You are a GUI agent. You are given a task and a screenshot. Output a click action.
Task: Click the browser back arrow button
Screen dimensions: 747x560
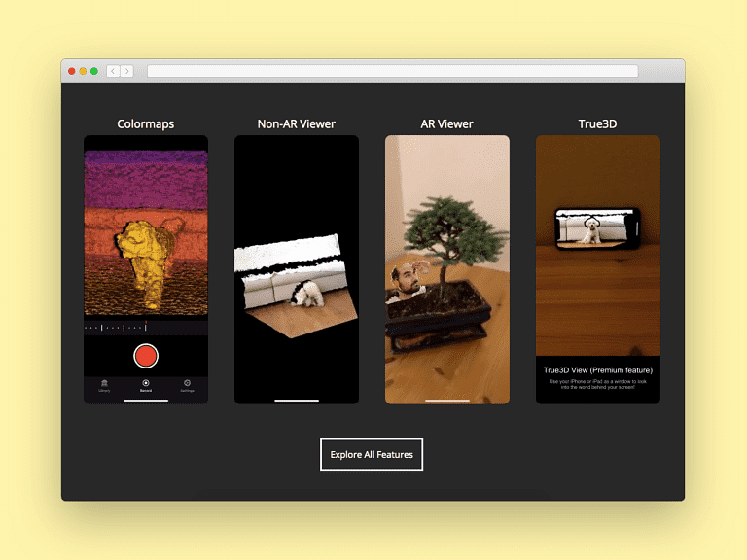113,71
